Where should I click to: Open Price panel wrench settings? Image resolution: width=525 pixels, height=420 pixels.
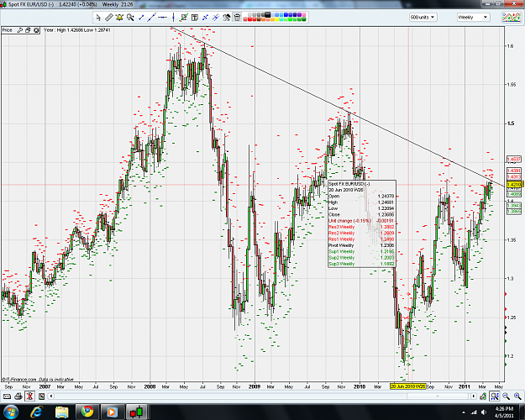pos(20,30)
